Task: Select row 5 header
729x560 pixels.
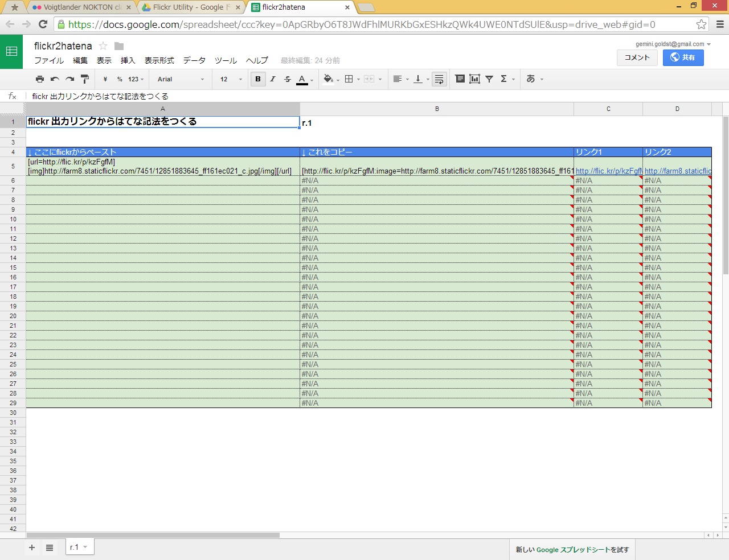Action: click(13, 166)
